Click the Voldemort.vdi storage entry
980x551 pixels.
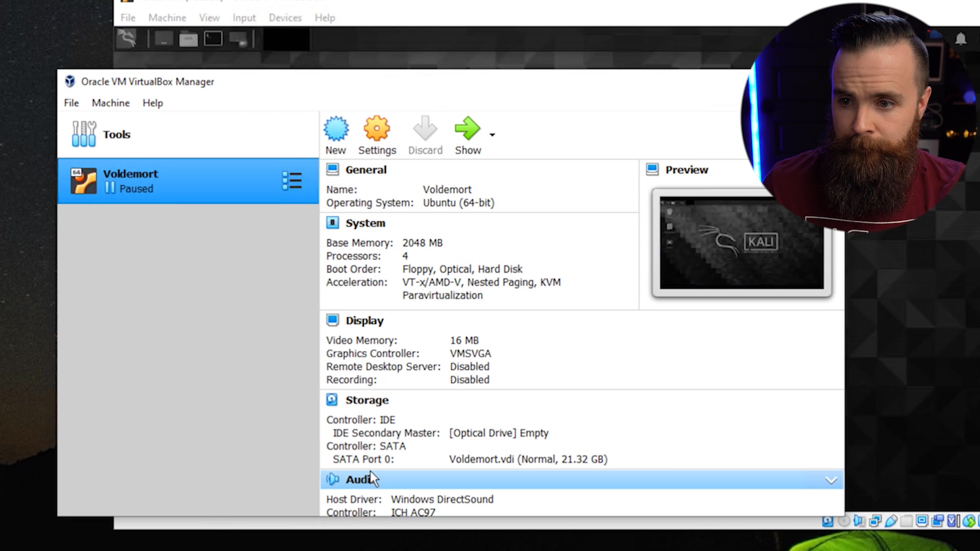tap(528, 459)
